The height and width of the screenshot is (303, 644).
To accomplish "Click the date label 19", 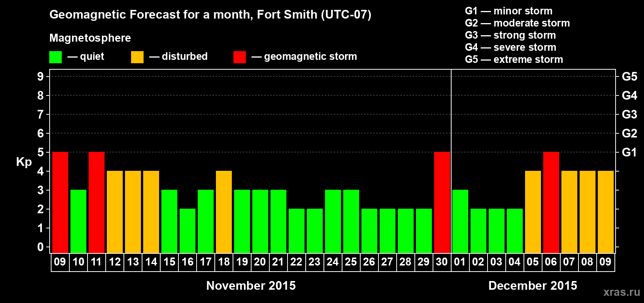I will 242,262.
